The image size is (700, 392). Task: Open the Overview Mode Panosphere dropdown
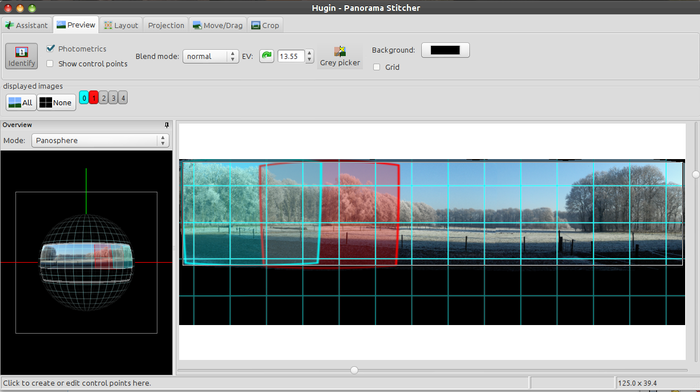(x=100, y=140)
